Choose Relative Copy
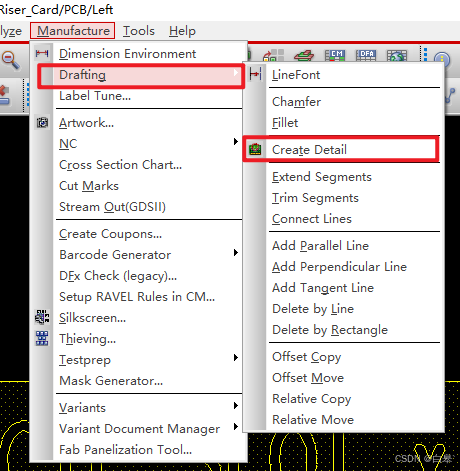 point(312,399)
